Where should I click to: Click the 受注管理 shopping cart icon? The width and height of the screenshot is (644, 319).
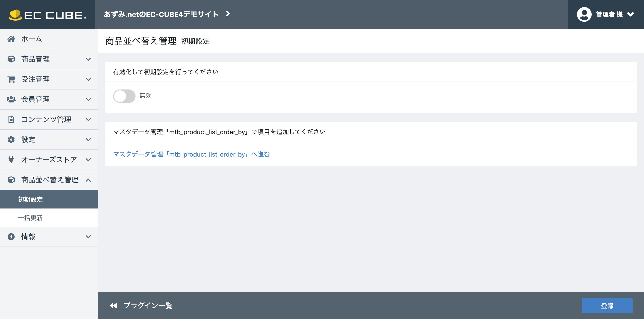11,79
